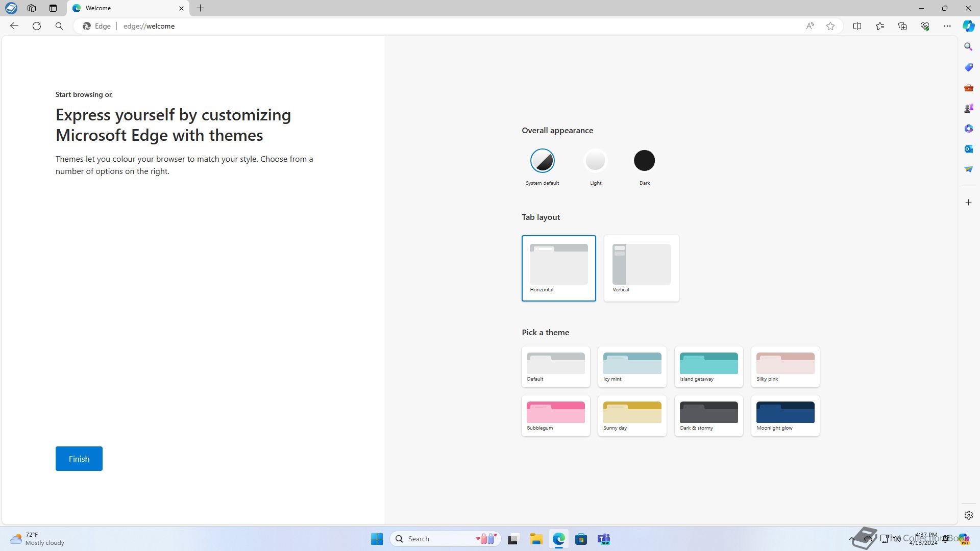Screen dimensions: 980x551
Task: Pick the Moonlight glow theme
Action: pyautogui.click(x=785, y=416)
